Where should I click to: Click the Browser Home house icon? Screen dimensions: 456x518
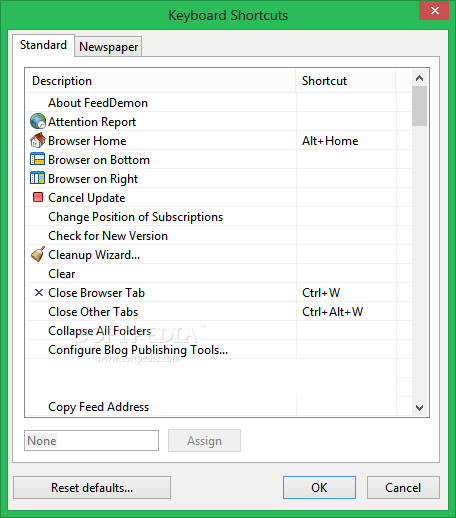[x=38, y=140]
